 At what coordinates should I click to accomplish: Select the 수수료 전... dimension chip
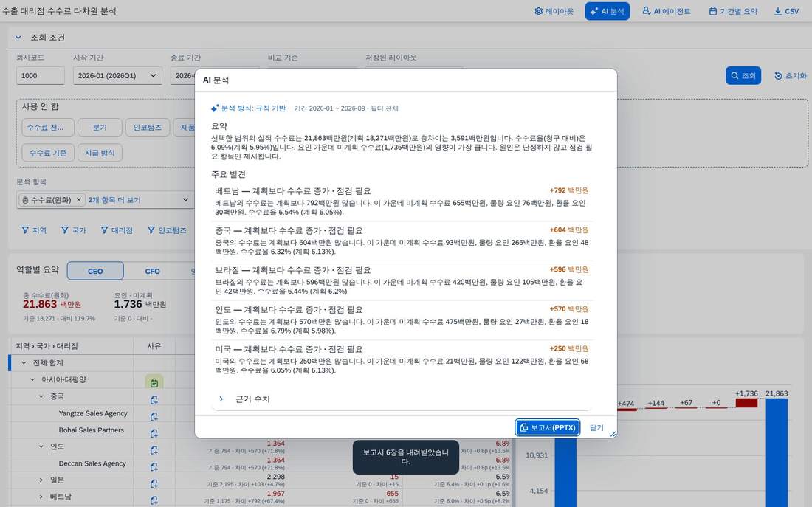48,128
